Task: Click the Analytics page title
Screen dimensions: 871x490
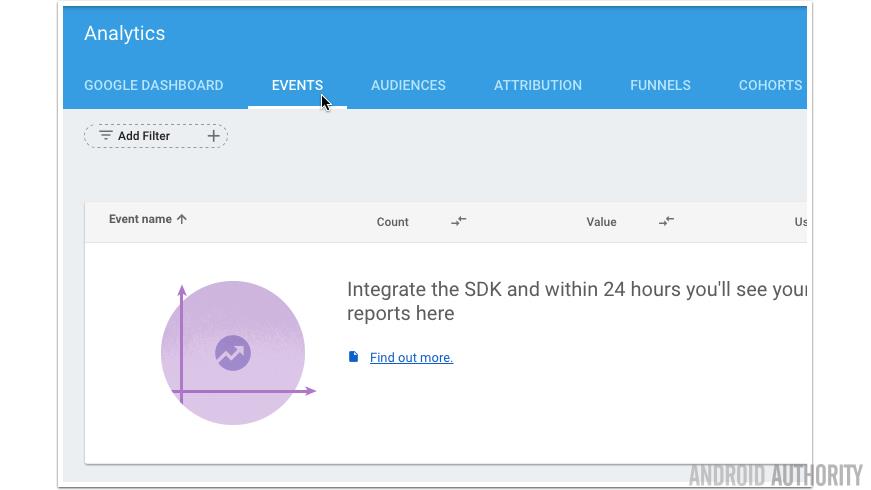Action: pyautogui.click(x=125, y=33)
